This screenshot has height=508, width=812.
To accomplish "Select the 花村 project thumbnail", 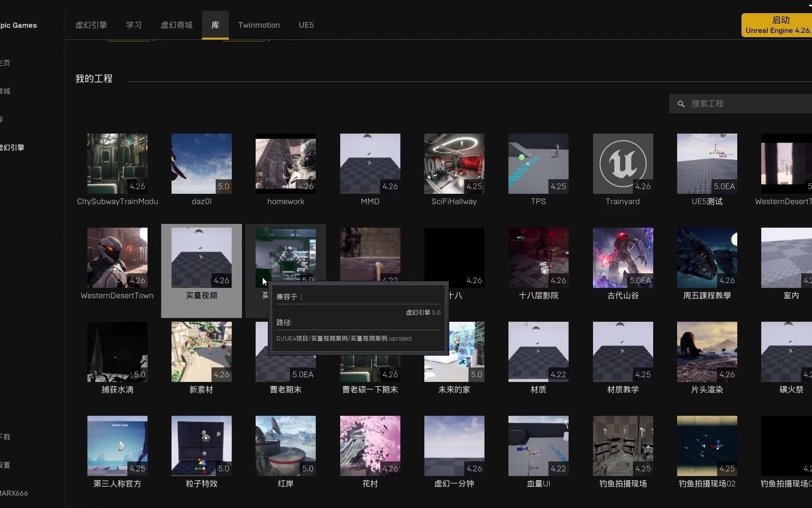I will [370, 446].
